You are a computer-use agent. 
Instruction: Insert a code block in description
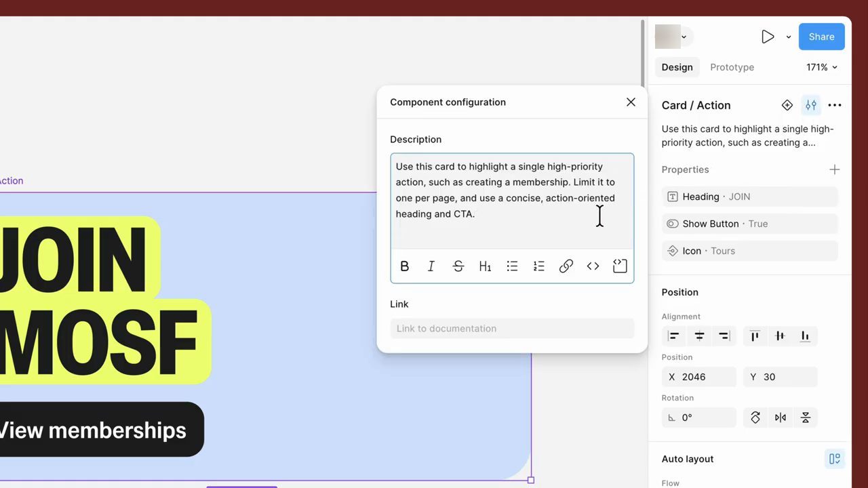[620, 266]
